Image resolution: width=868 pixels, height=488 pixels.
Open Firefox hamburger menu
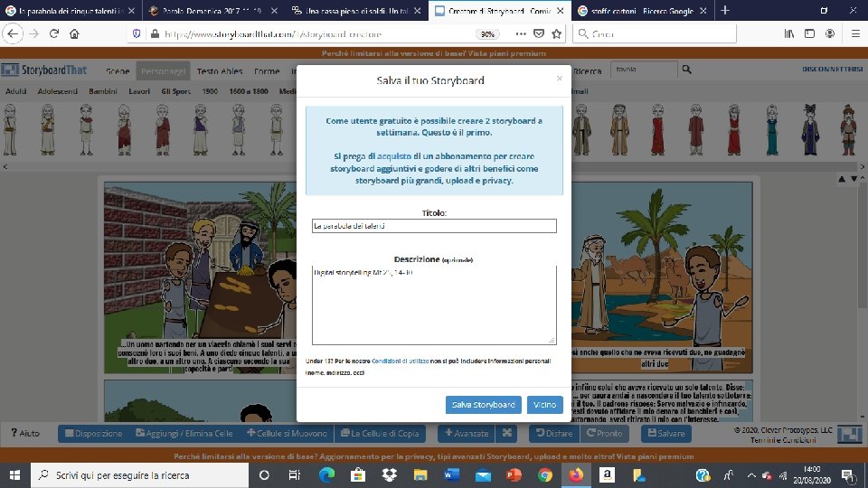click(855, 33)
